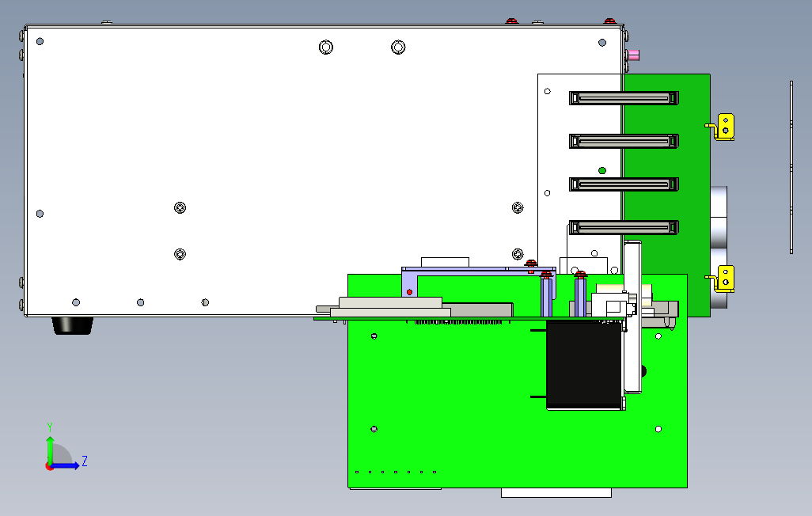Select the black rubber foot under the chassis
The width and height of the screenshot is (812, 516).
73,326
